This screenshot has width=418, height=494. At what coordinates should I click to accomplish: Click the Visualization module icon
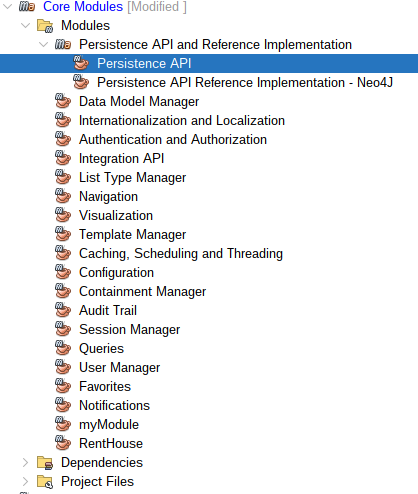pyautogui.click(x=63, y=215)
